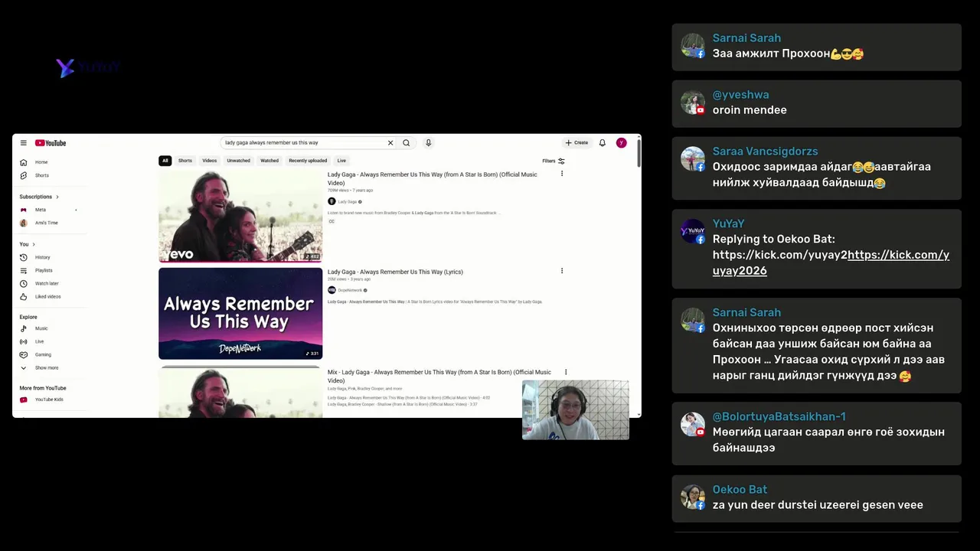Open Live under Explore
Viewport: 980px width, 551px height.
39,341
